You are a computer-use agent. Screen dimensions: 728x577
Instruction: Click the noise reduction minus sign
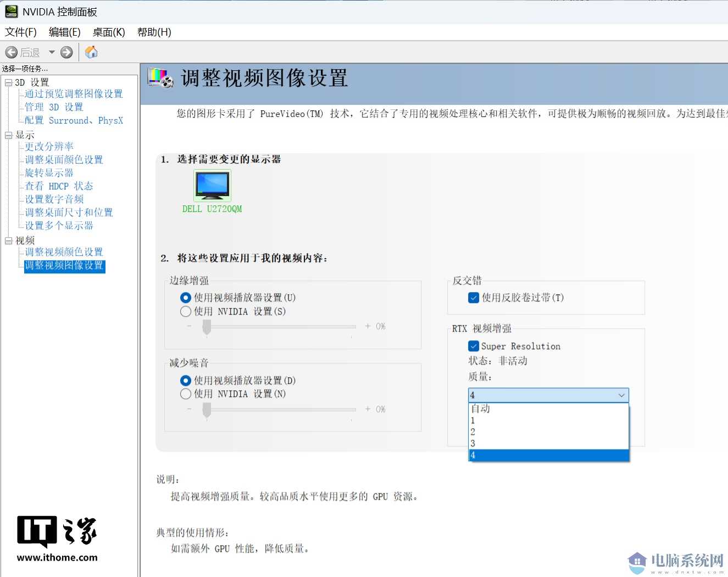(189, 409)
